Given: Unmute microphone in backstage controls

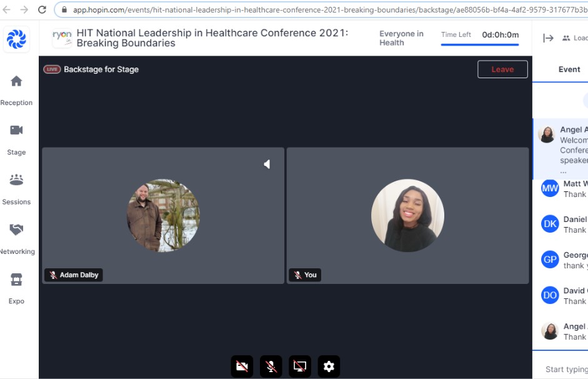Looking at the screenshot, I should [271, 366].
